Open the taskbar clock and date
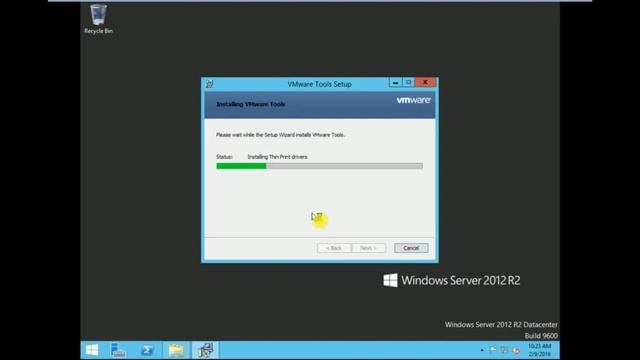This screenshot has height=360, width=640. pyautogui.click(x=540, y=350)
